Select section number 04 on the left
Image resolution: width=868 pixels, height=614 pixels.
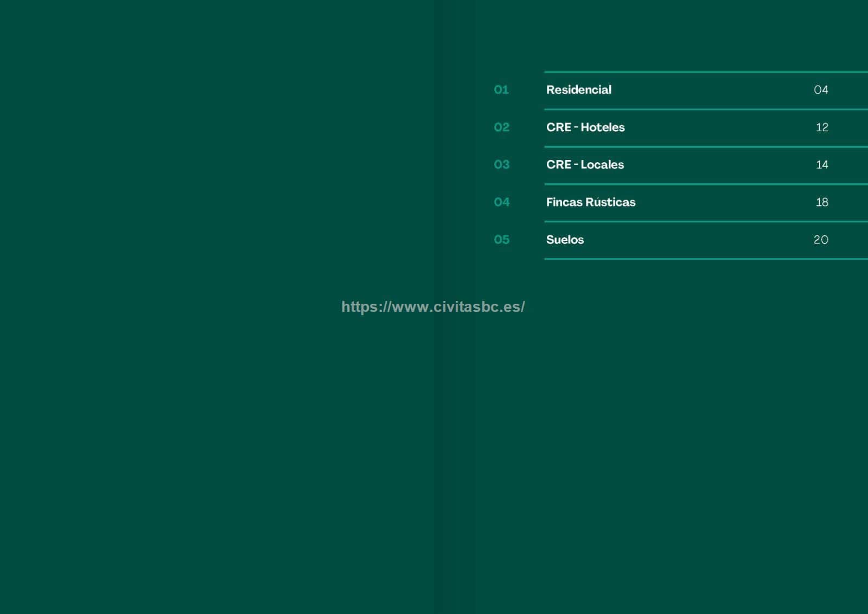point(501,202)
